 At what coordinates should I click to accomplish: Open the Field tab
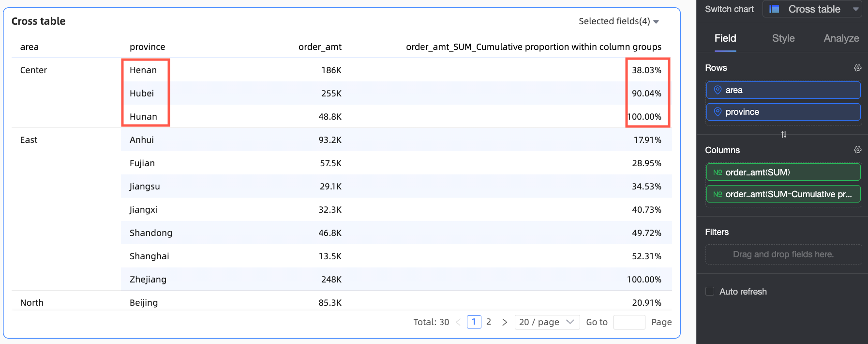tap(725, 38)
